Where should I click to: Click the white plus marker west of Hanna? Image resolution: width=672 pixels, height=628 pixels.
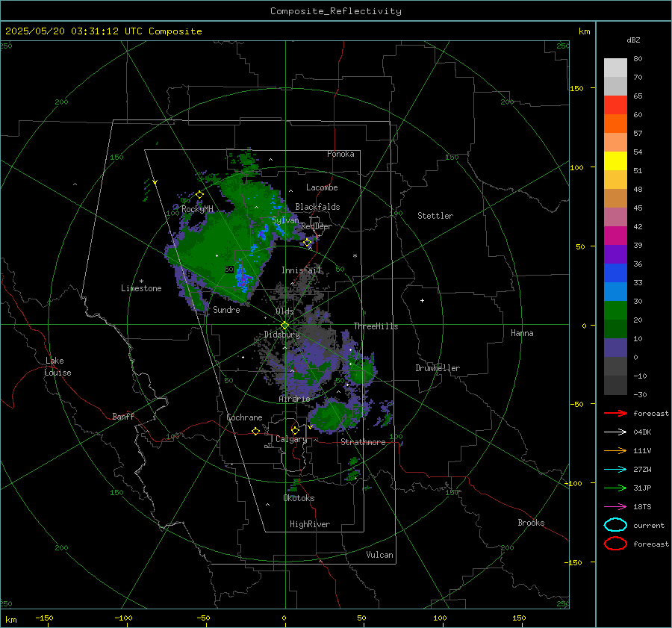(x=422, y=300)
